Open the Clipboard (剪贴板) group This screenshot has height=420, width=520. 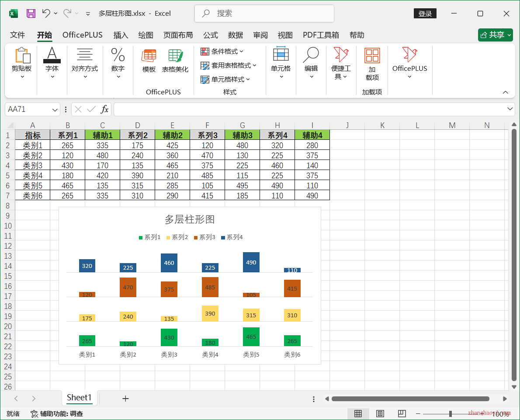tap(22, 63)
